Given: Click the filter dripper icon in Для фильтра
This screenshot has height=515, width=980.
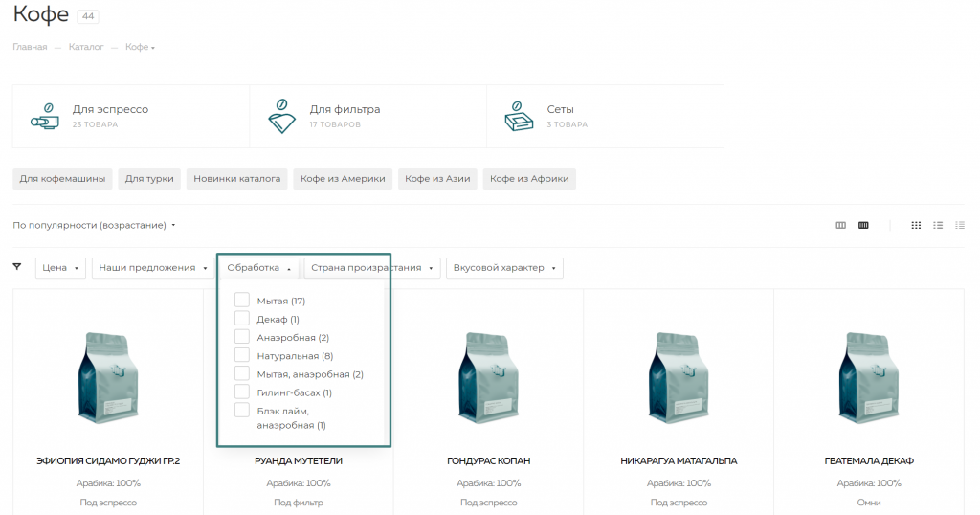Looking at the screenshot, I should (x=281, y=116).
